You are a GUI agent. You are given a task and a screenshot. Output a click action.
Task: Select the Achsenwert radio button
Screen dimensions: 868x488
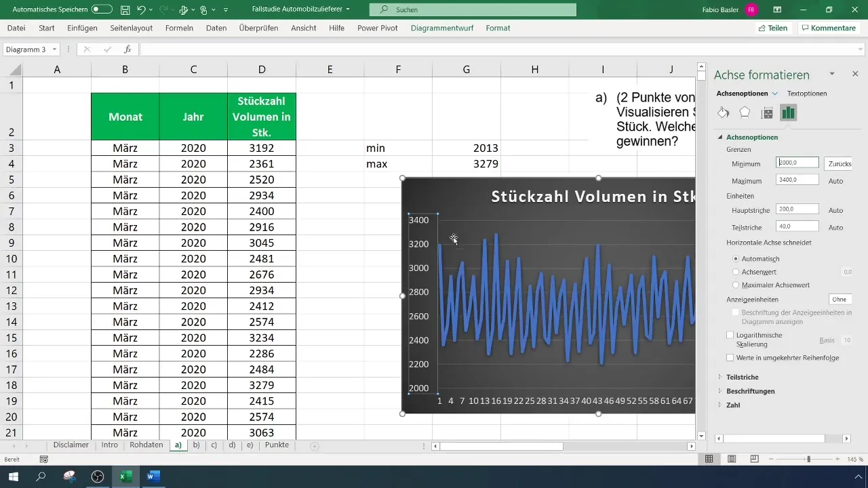pos(736,272)
